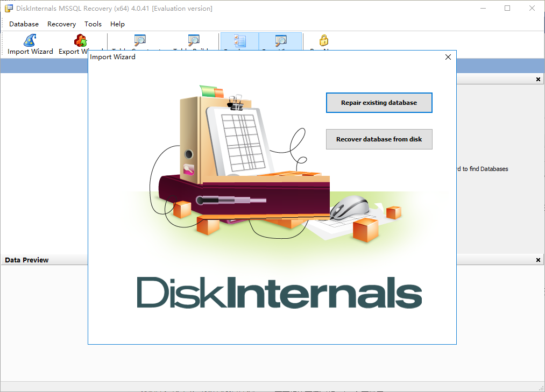Choose Repair existing database
This screenshot has width=545, height=392.
point(379,103)
